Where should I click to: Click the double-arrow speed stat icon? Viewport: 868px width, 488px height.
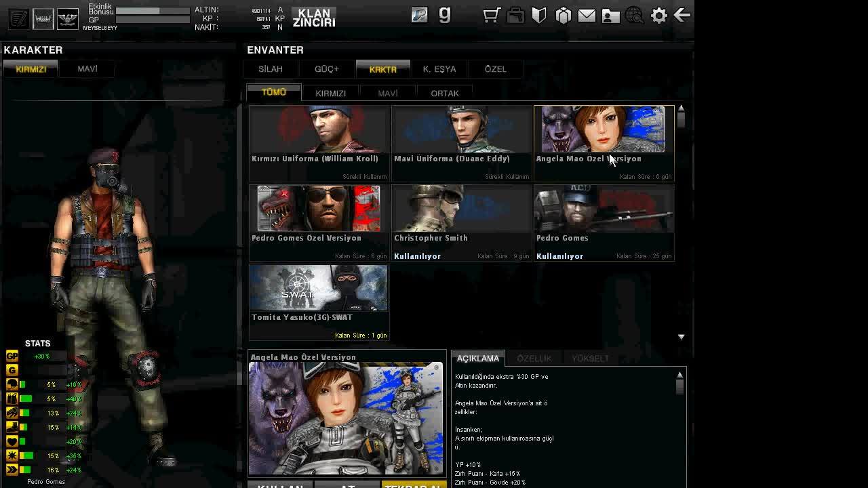[x=12, y=470]
